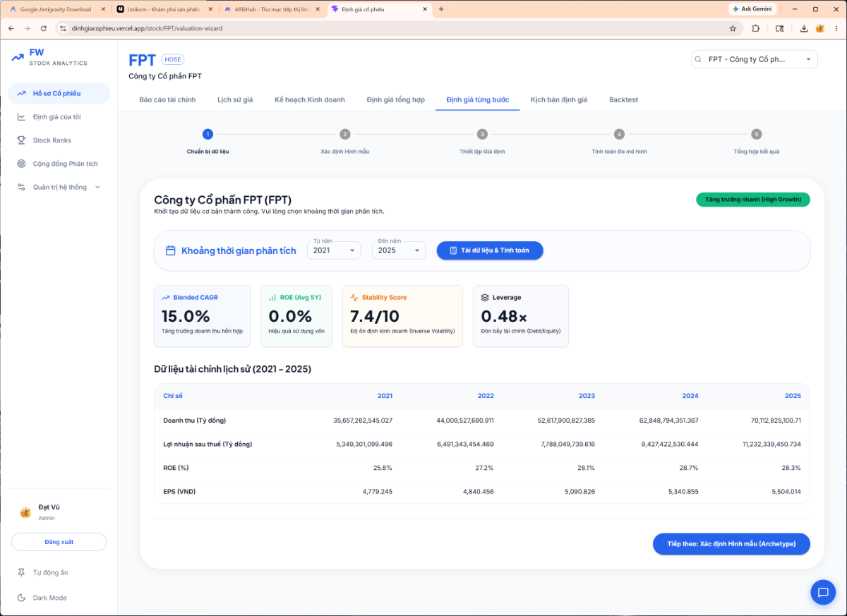Open the Chrome three-dot menu
The width and height of the screenshot is (847, 616).
(x=835, y=28)
